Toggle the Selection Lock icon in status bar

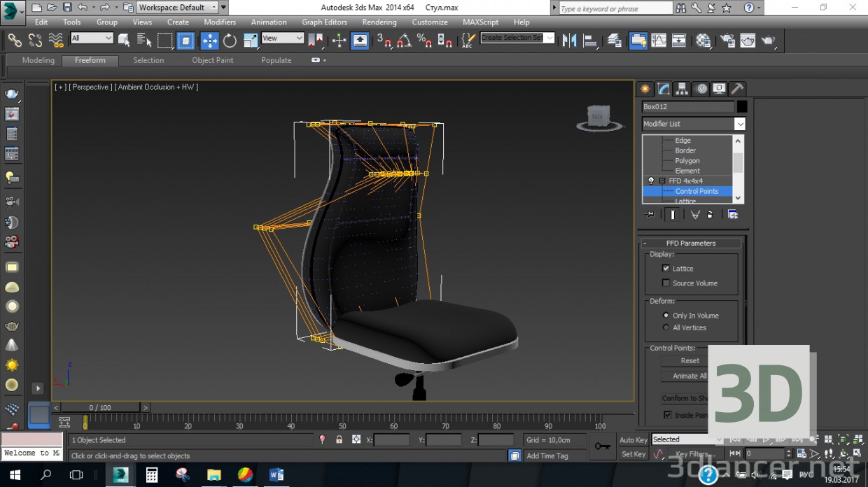[x=339, y=439]
